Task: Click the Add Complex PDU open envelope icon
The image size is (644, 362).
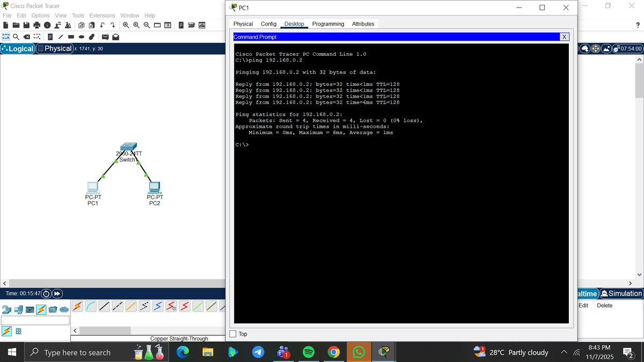Action: [115, 37]
